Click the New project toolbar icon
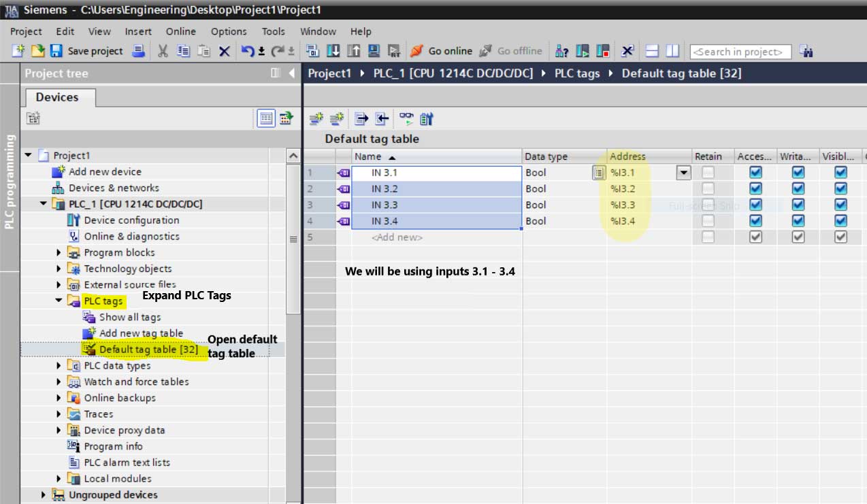 (18, 51)
